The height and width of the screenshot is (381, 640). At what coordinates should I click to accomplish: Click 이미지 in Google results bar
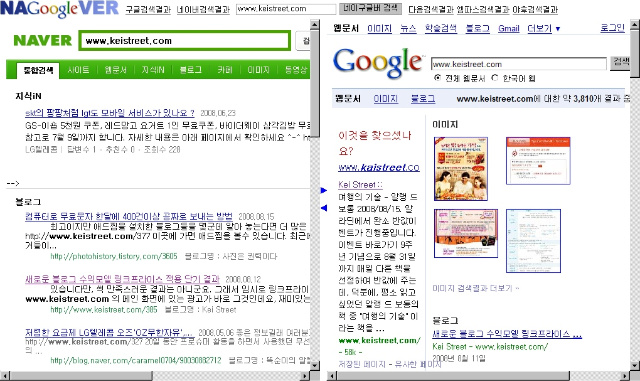pyautogui.click(x=386, y=98)
